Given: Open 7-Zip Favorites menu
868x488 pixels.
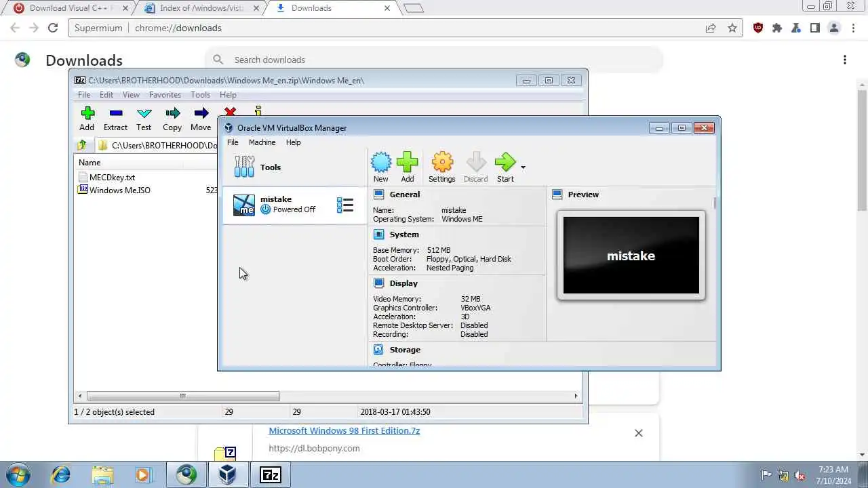Looking at the screenshot, I should pyautogui.click(x=165, y=95).
